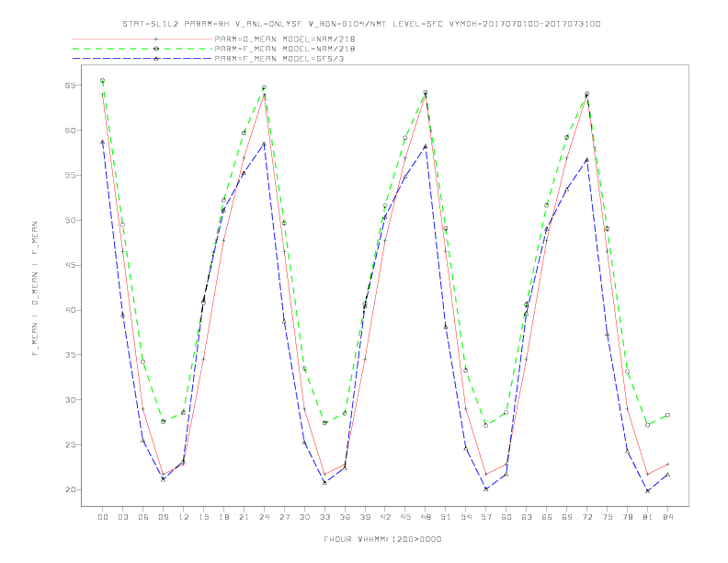This screenshot has width=728, height=563.
Task: Click the chart title starting with STAT=SL1L2
Action: (x=361, y=24)
